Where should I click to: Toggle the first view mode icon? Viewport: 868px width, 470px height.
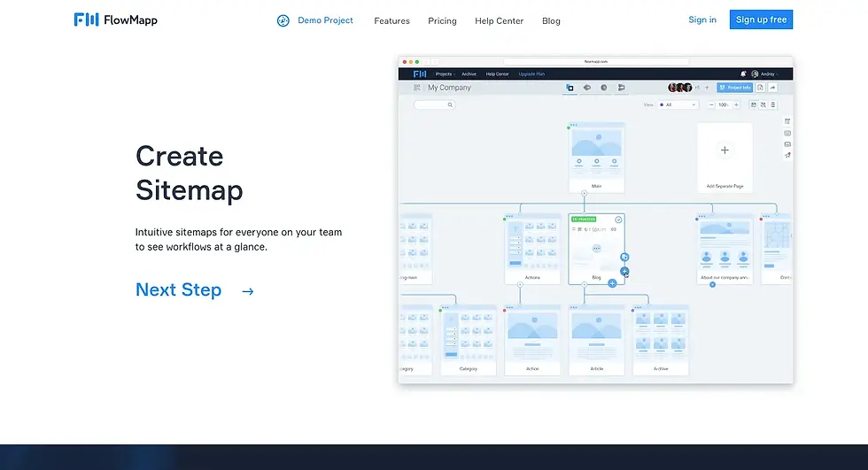coord(754,104)
